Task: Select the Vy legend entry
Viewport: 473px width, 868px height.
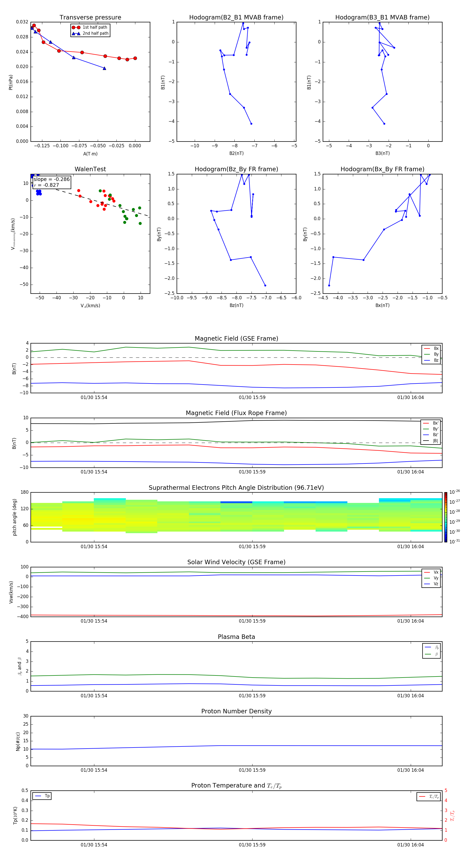Action: 431,578
